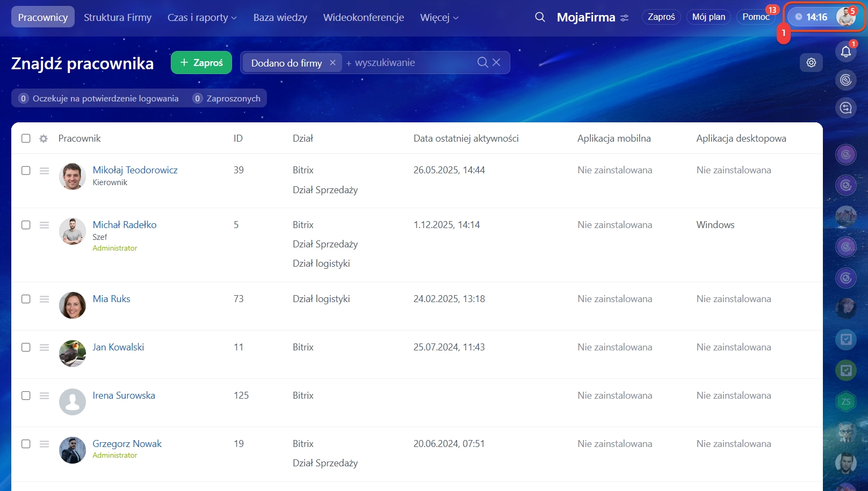Click the MojaFirma settings sliders icon
Screen dimensions: 868x491
624,18
